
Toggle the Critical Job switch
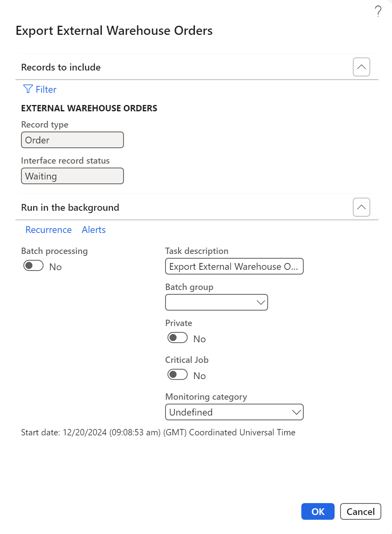177,374
